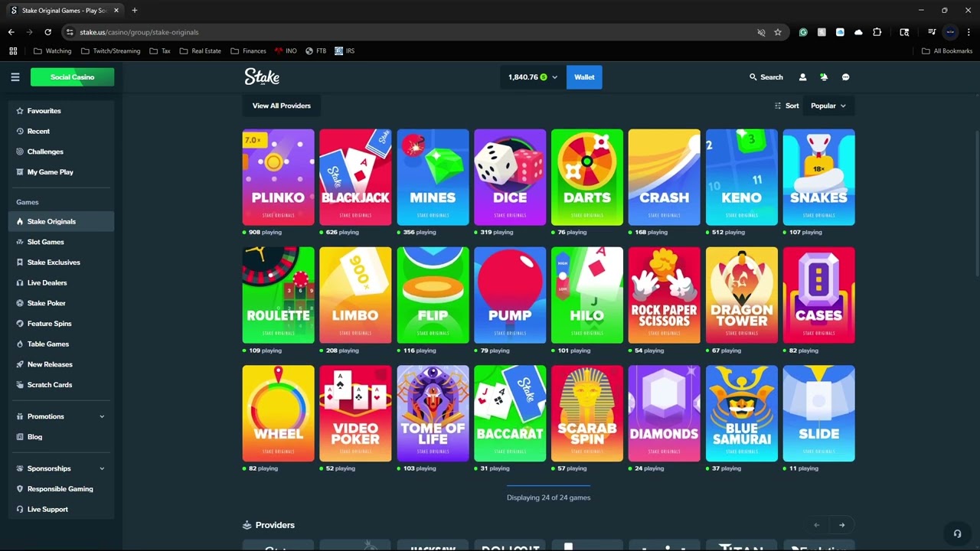Launch the Mines game

click(x=433, y=178)
